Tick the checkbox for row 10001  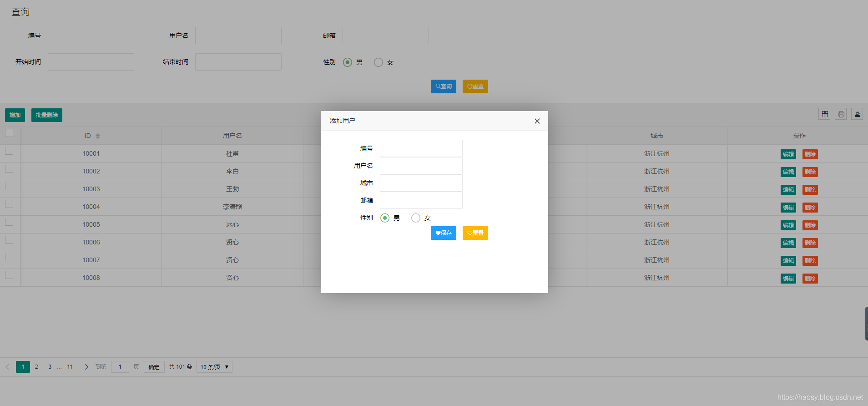tap(9, 151)
